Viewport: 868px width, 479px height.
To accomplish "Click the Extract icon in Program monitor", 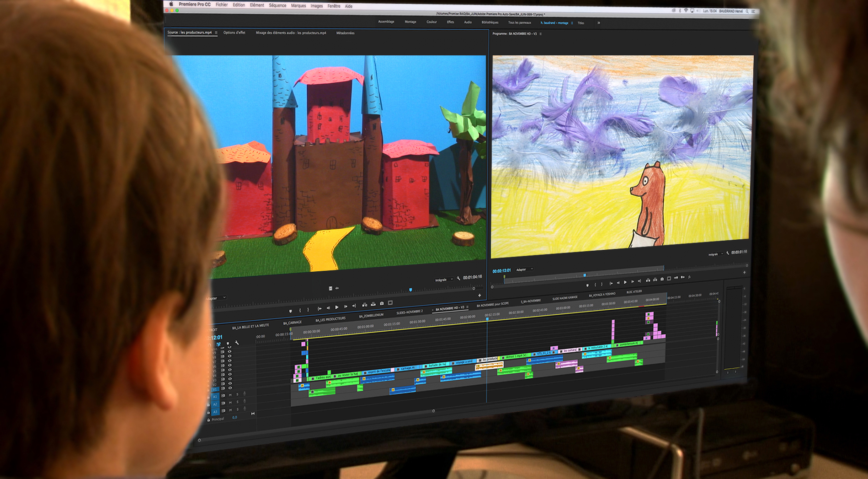I will pyautogui.click(x=655, y=280).
